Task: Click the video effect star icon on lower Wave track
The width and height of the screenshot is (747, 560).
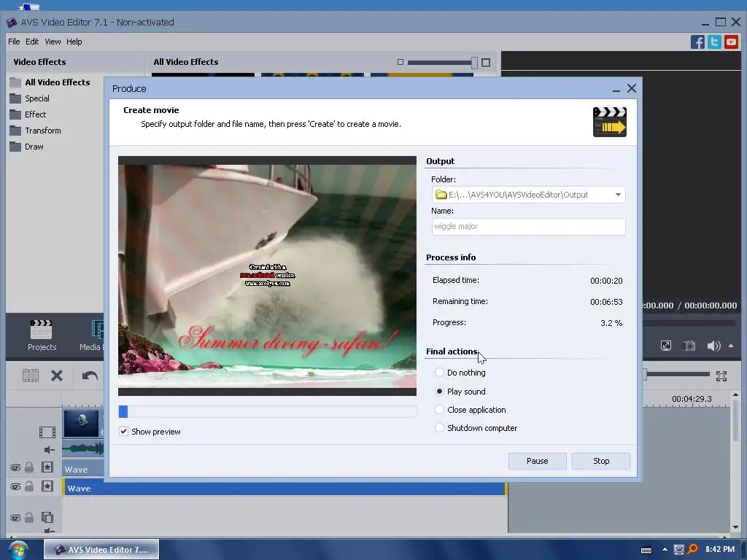Action: click(x=47, y=486)
